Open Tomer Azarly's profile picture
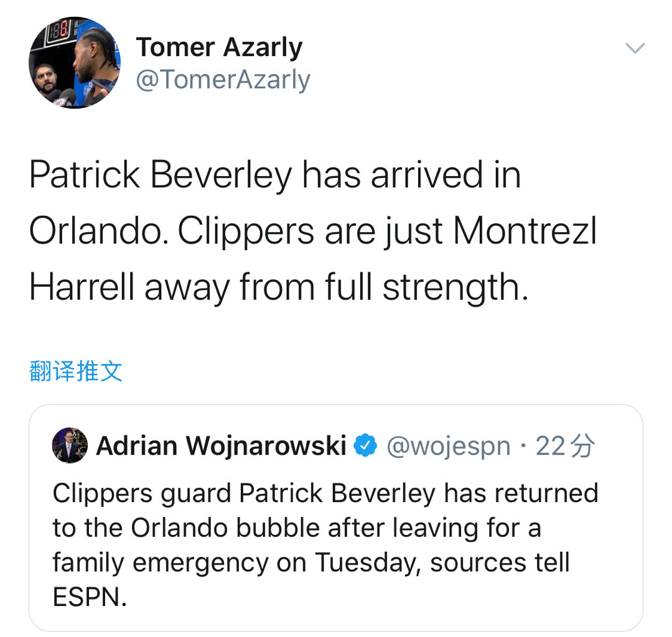This screenshot has height=637, width=672. [74, 63]
